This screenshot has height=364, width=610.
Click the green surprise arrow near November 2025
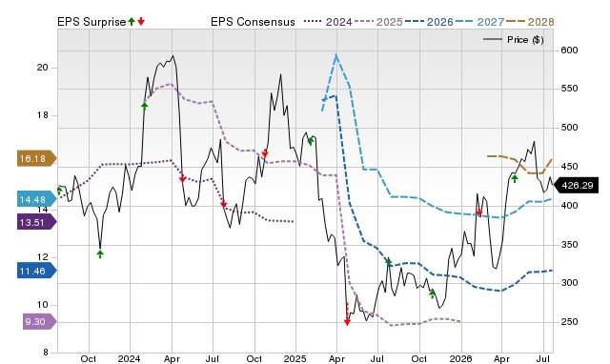click(x=432, y=293)
